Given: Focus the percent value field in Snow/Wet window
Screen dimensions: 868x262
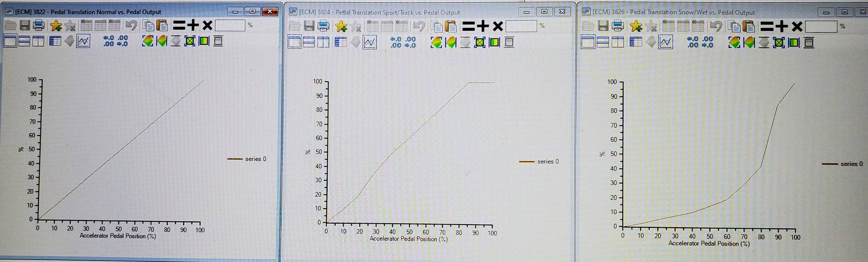Looking at the screenshot, I should (x=821, y=26).
